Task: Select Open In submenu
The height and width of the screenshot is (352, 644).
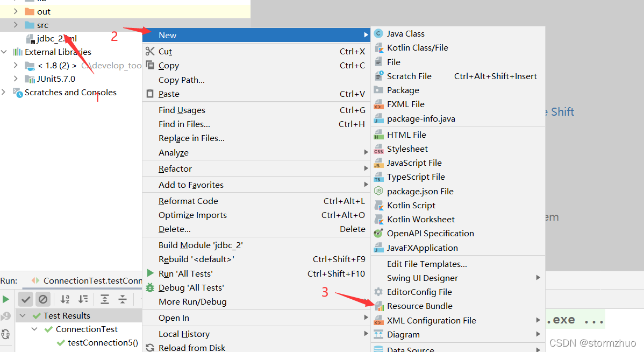Action: click(256, 318)
